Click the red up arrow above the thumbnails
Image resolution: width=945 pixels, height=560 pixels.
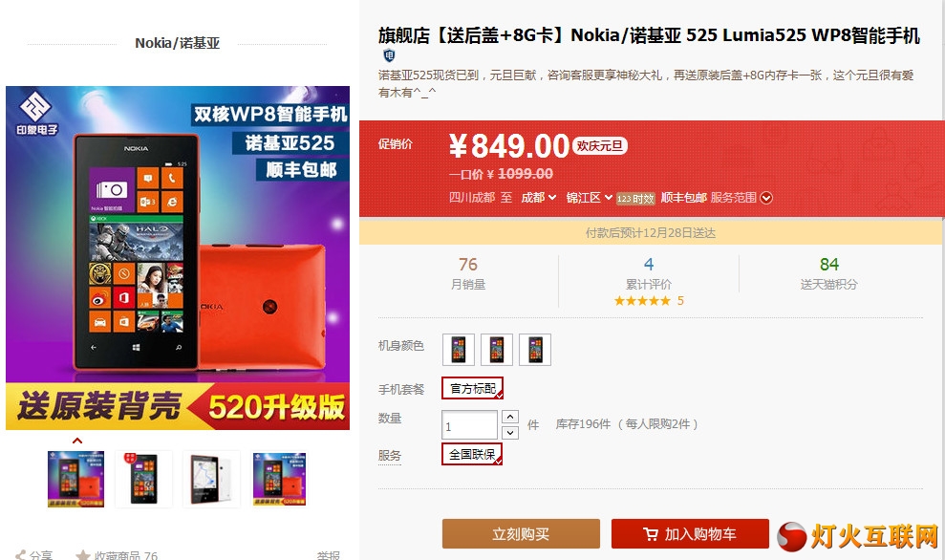tap(77, 441)
